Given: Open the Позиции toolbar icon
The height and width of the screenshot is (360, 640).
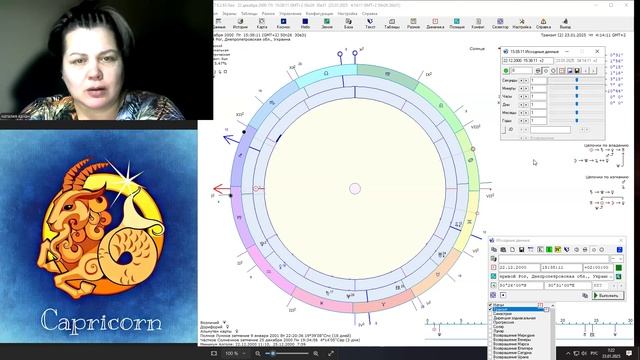Looking at the screenshot, I should click(457, 23).
